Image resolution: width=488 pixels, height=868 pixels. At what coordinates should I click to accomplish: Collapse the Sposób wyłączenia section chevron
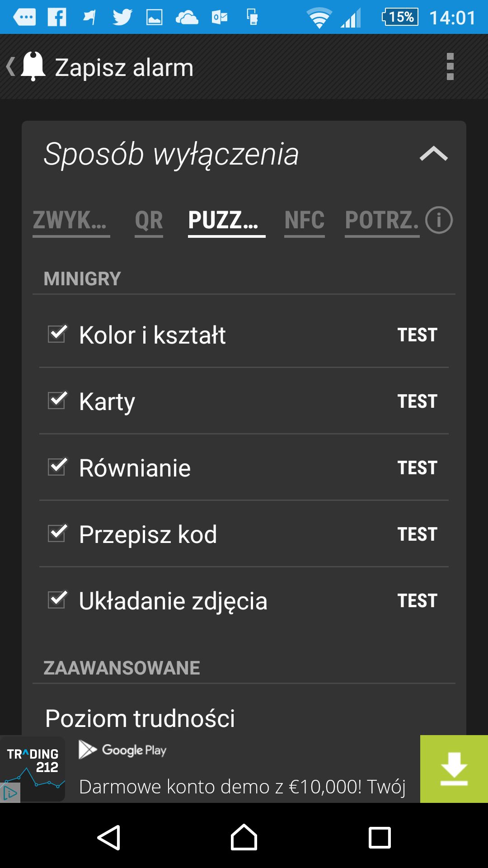[433, 154]
